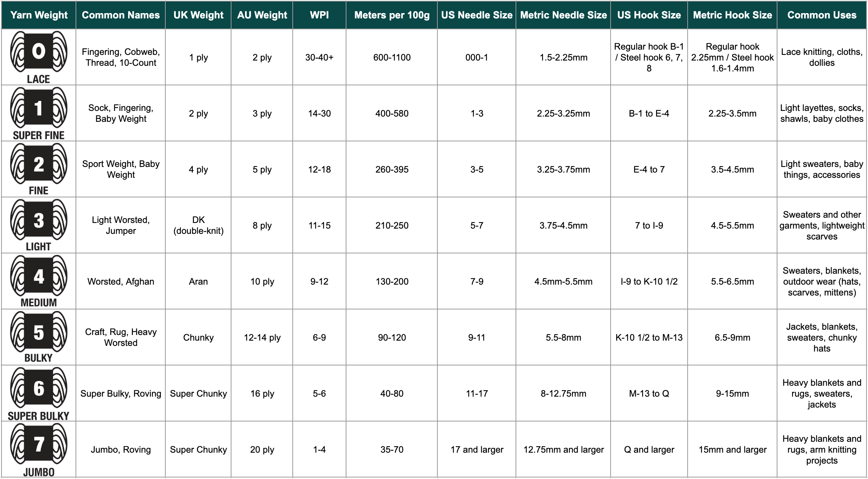Click the Super Fine 1 yarn icon
868x479 pixels.
(x=39, y=114)
